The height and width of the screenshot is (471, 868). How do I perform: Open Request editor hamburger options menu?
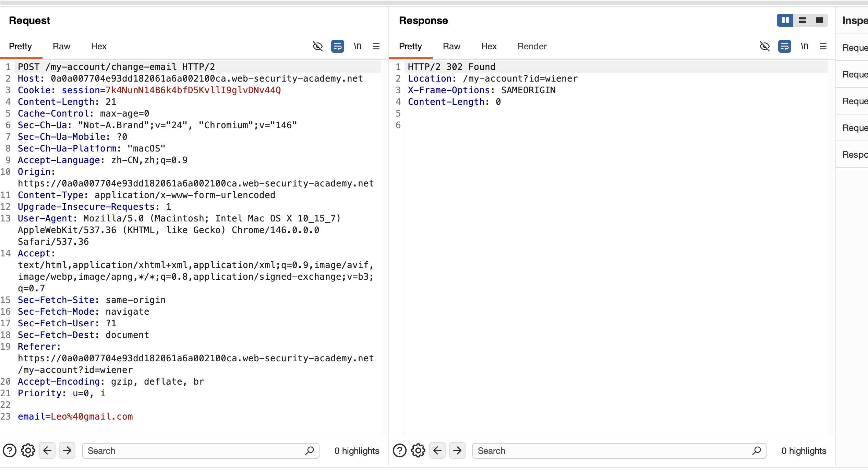(x=376, y=46)
